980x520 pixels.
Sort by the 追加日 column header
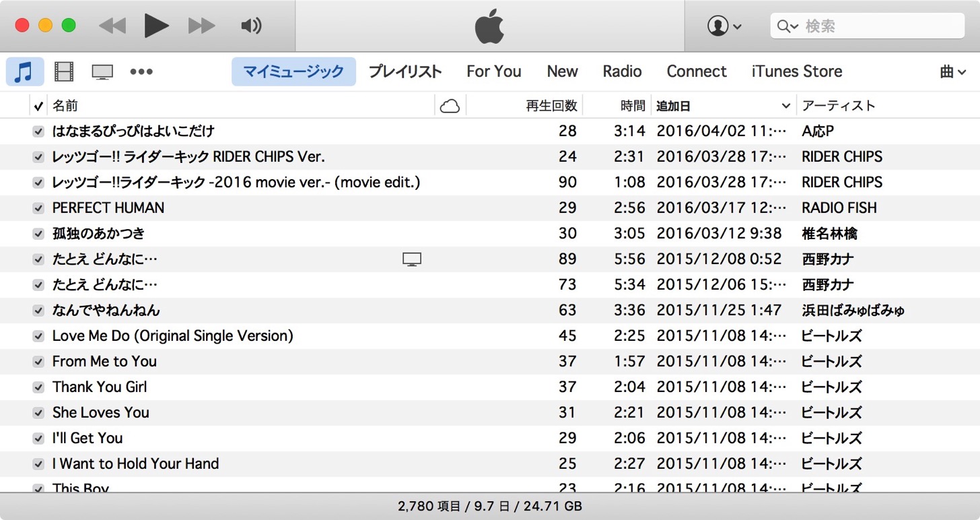(x=674, y=106)
